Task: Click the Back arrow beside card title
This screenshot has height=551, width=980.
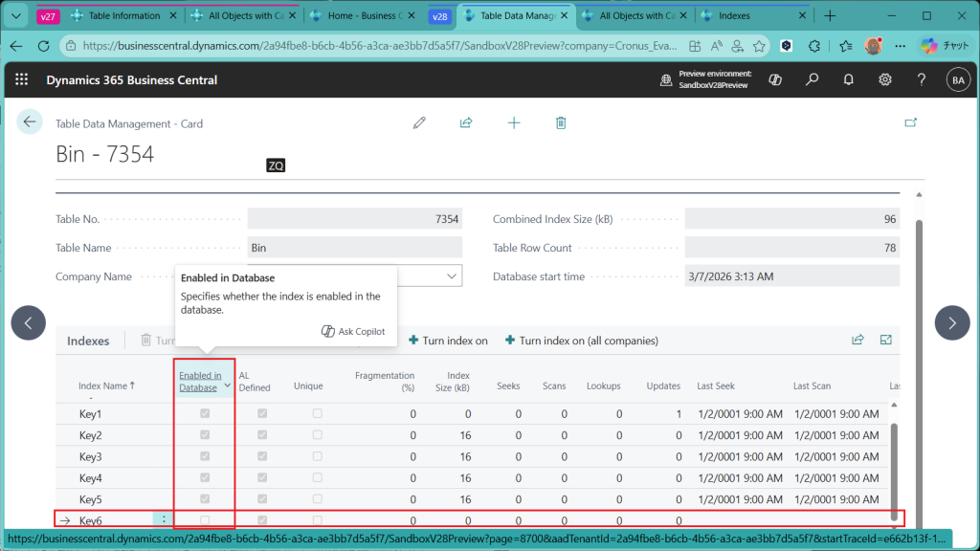Action: [x=30, y=121]
